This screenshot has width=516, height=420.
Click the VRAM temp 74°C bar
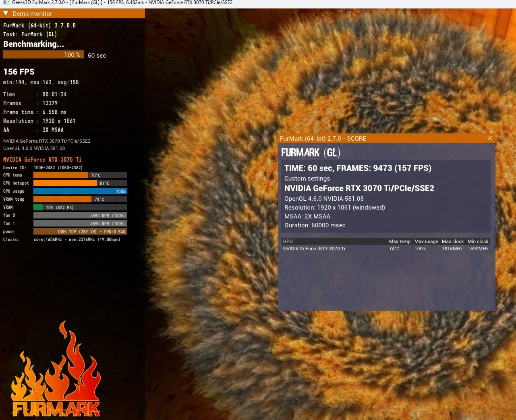click(80, 199)
